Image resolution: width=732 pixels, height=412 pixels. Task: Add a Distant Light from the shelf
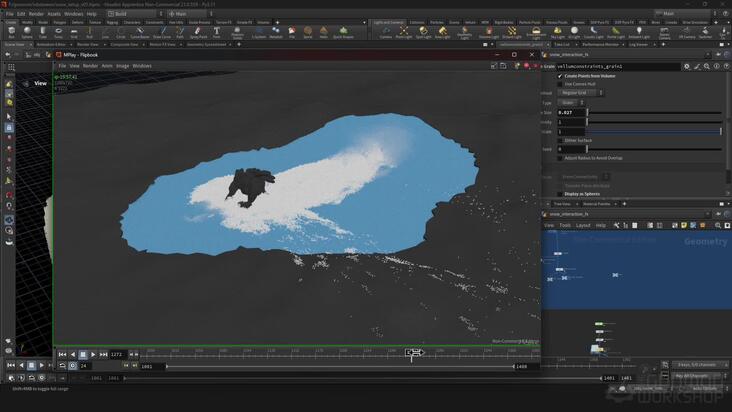[512, 32]
